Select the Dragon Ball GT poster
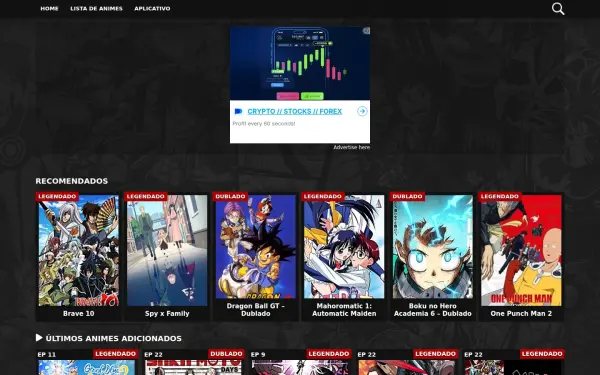This screenshot has width=600, height=375. tap(256, 247)
